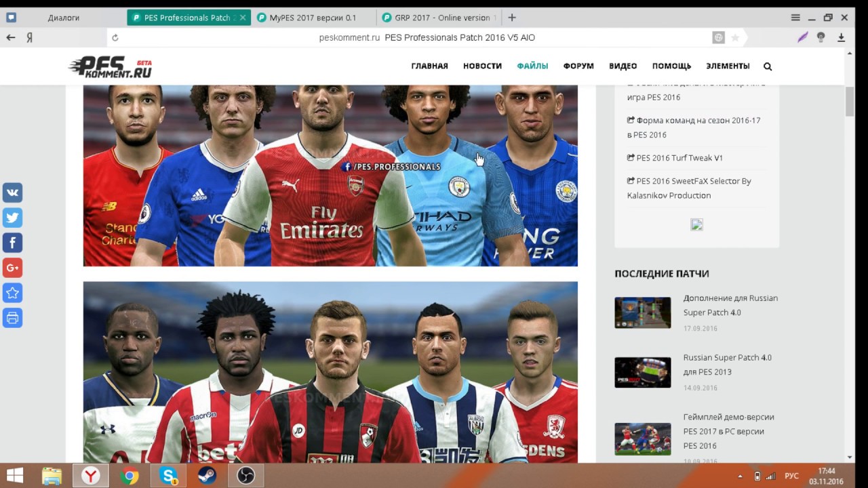Image resolution: width=868 pixels, height=488 pixels.
Task: Click the Диалоги panel icon
Action: [x=11, y=18]
